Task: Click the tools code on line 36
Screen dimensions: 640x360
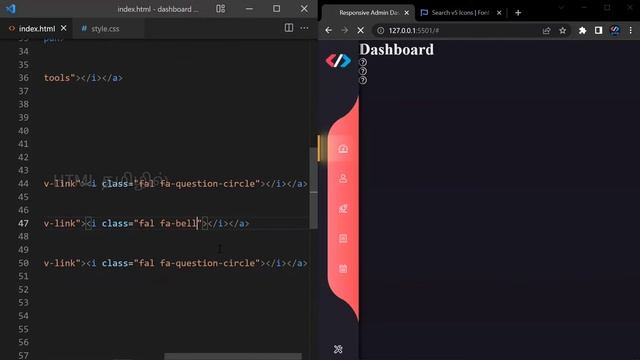Action: click(x=57, y=78)
